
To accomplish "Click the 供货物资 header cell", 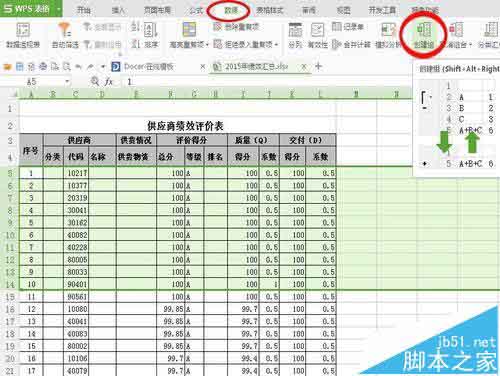I will coord(136,157).
